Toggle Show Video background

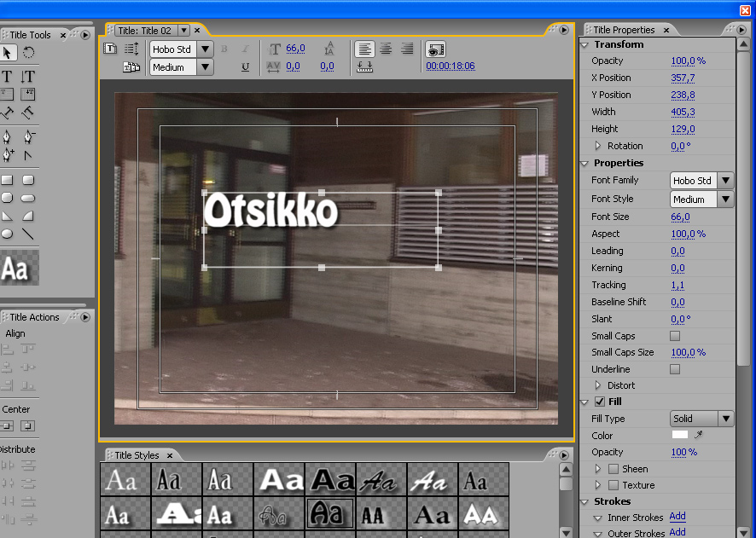435,49
